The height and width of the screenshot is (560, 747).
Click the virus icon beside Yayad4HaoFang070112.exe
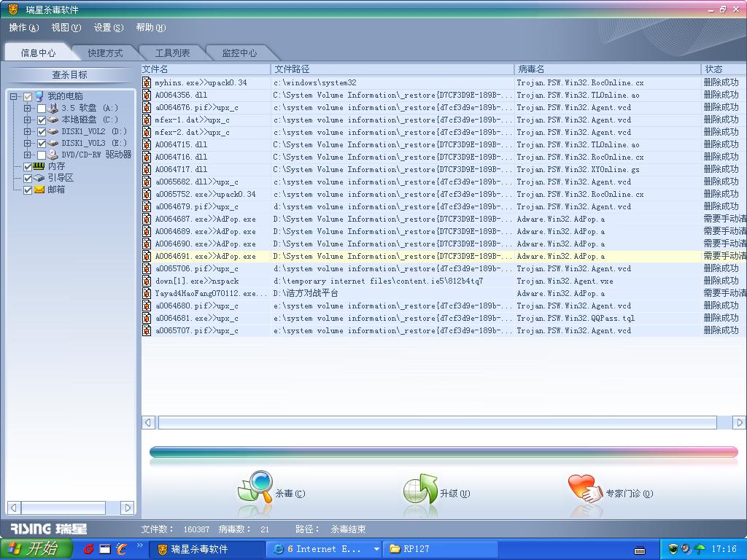click(x=147, y=293)
